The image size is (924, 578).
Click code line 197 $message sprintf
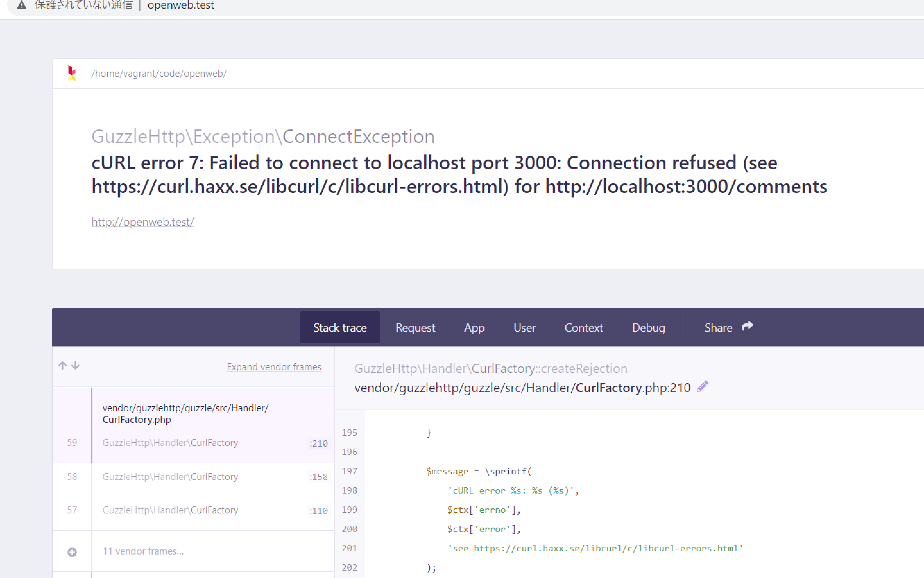pyautogui.click(x=478, y=471)
